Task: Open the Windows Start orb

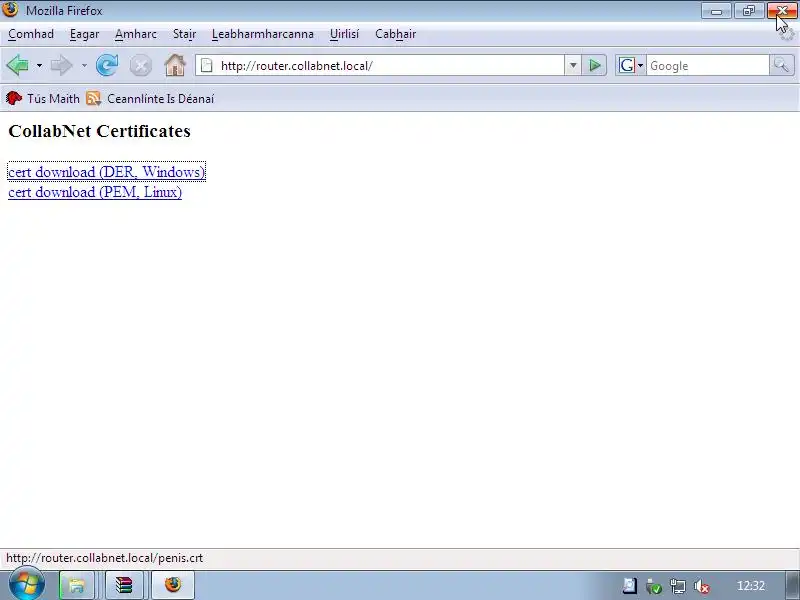Action: [x=27, y=584]
